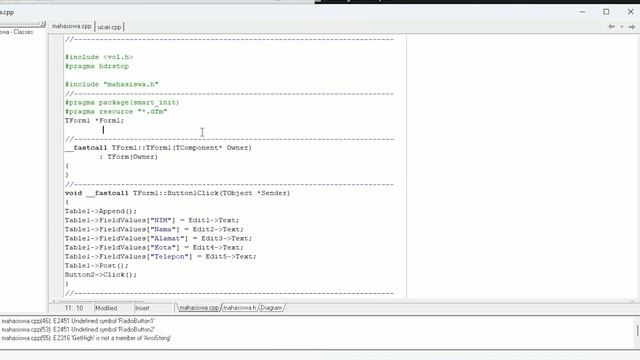Click the '#include <vcl.h>' line
Image resolution: width=640 pixels, height=360 pixels.
tap(99, 57)
